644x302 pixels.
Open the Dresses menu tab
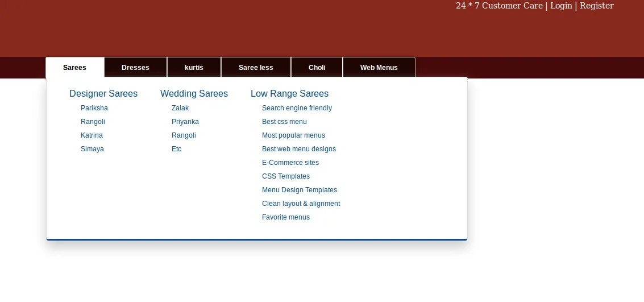[135, 67]
